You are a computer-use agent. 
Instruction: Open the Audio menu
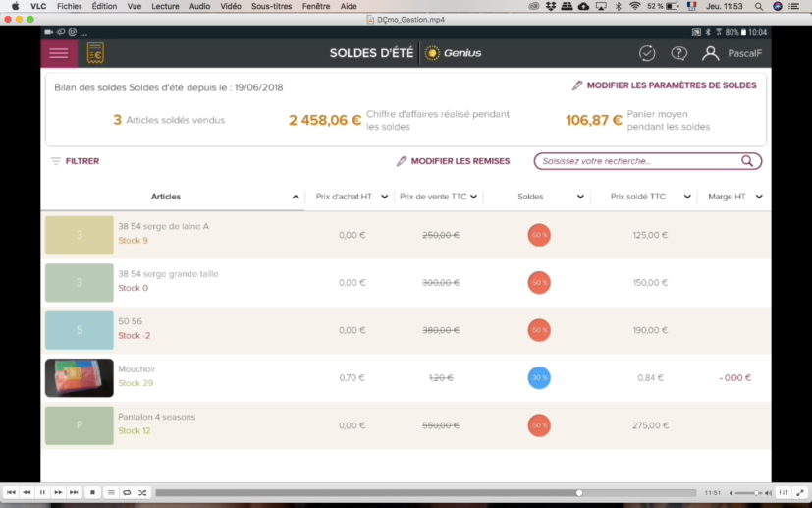tap(199, 6)
